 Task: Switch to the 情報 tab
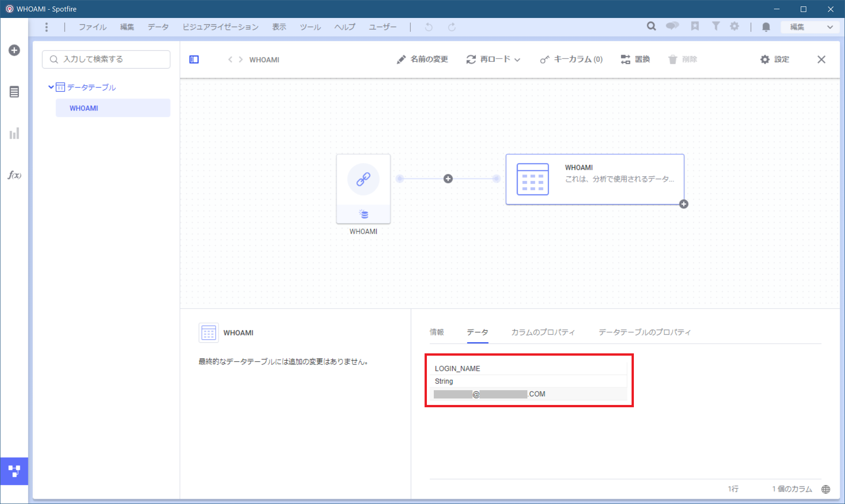437,332
